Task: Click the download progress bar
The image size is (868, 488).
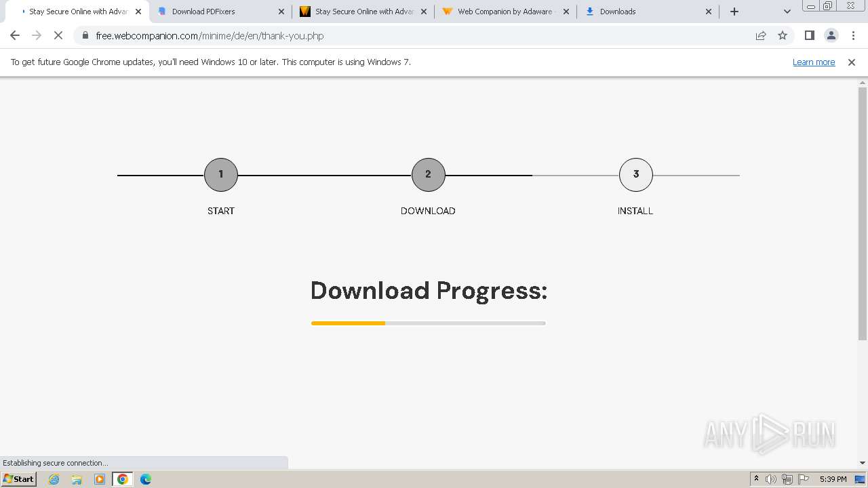Action: [x=429, y=323]
